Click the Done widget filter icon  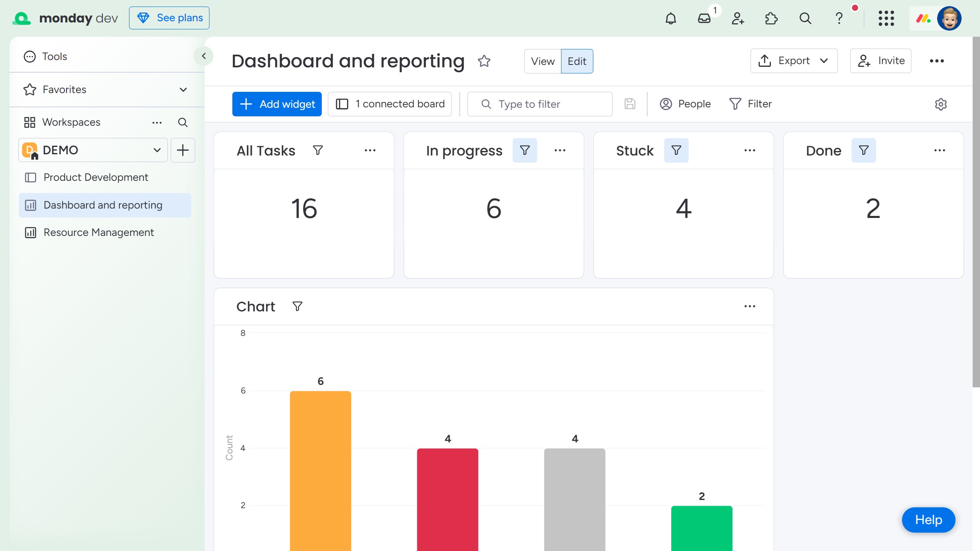click(x=864, y=151)
